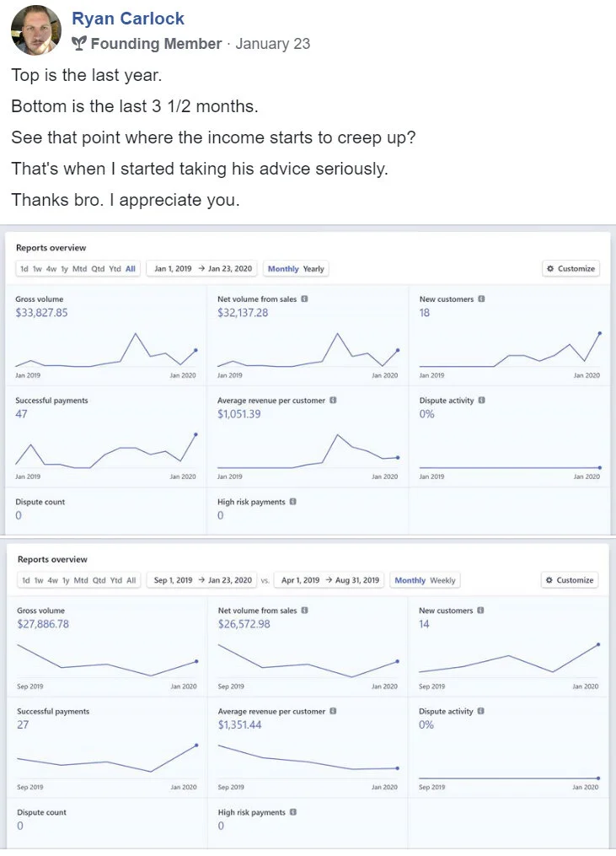This screenshot has width=616, height=856.
Task: Click info icon beside Net volume $32,137.28
Action: click(x=304, y=299)
